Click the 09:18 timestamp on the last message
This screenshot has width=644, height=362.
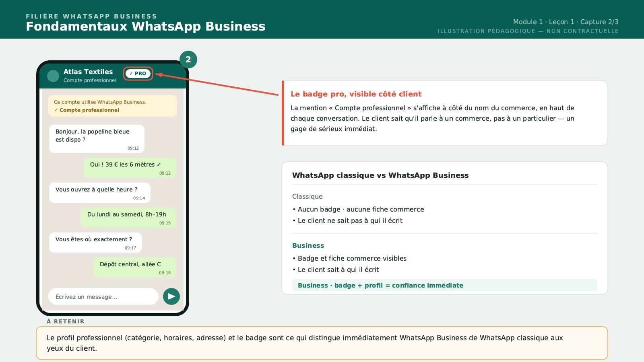click(x=165, y=273)
